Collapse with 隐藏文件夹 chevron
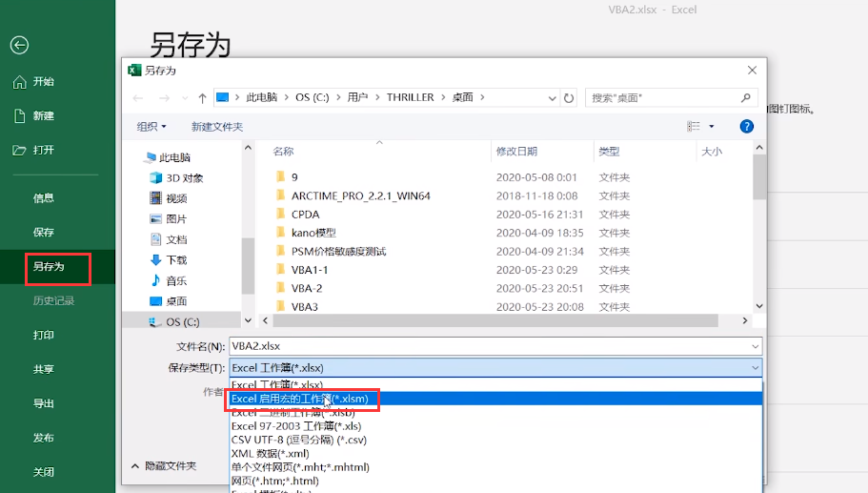The height and width of the screenshot is (493, 868). point(135,466)
